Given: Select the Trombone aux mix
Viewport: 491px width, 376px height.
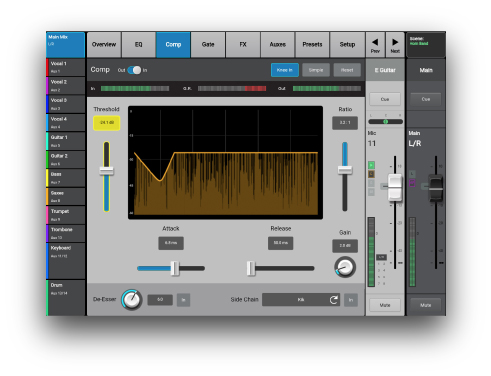Looking at the screenshot, I should (x=66, y=233).
